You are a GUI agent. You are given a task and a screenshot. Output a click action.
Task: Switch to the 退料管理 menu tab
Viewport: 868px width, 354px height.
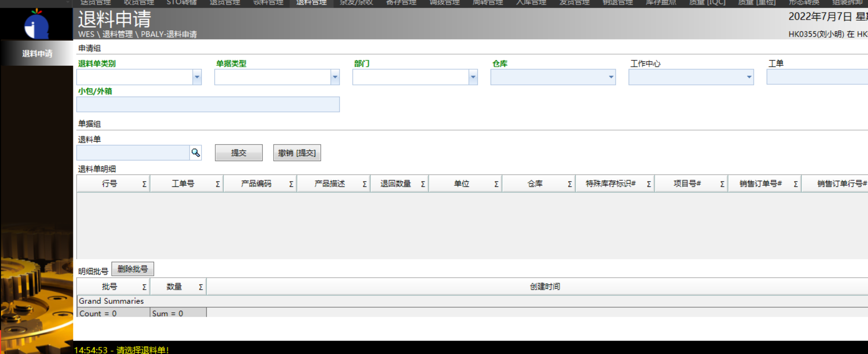point(311,3)
